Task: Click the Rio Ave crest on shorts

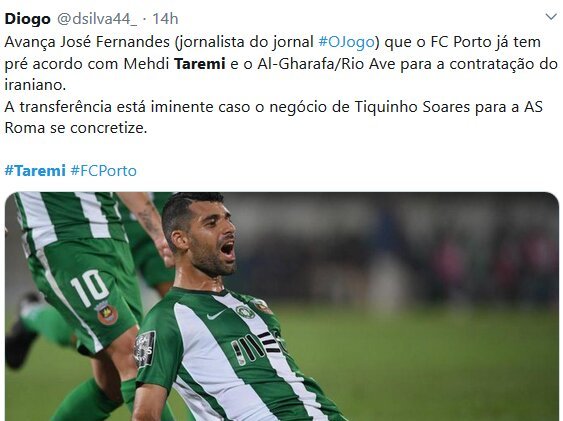Action: coord(105,313)
